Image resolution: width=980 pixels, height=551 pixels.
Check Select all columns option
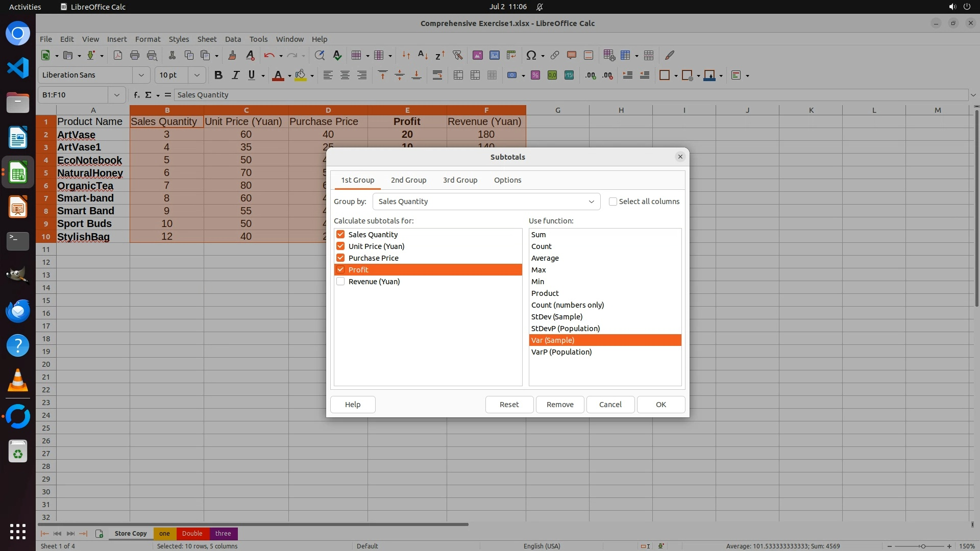(x=613, y=202)
